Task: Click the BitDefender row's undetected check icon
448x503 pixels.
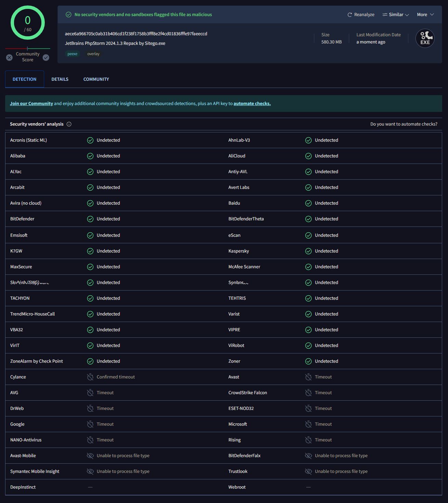Action: 90,219
